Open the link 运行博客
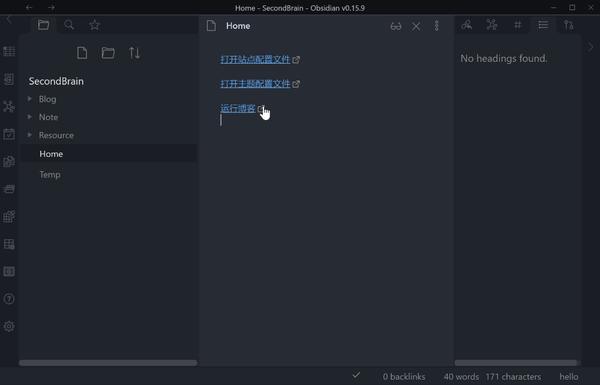 [238, 108]
